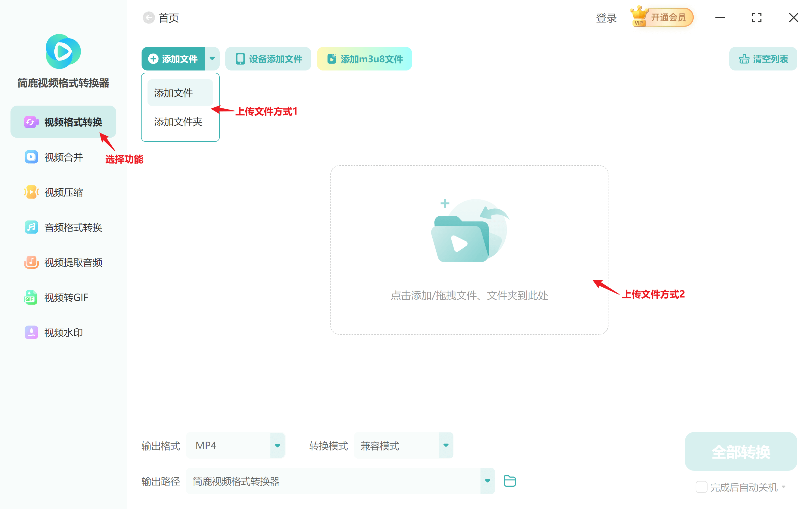Open the 兼容模式 conversion mode dropdown
Screen dimensions: 812x509
(x=446, y=445)
